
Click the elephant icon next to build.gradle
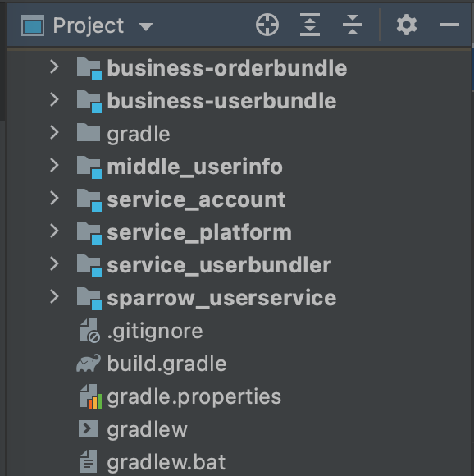[89, 363]
